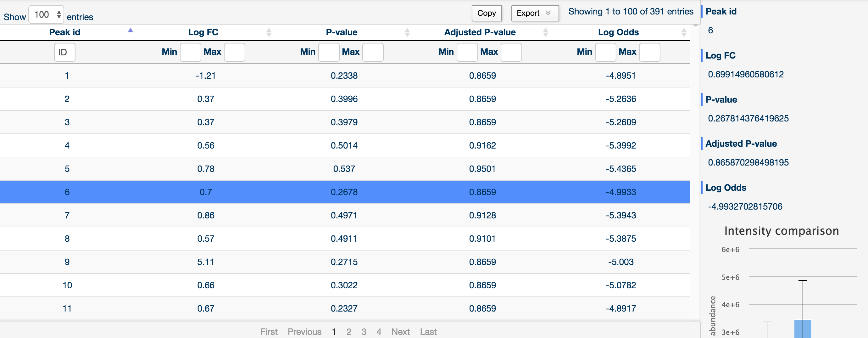Click the table vertical scrollbar handle
868x338 pixels.
695,25
